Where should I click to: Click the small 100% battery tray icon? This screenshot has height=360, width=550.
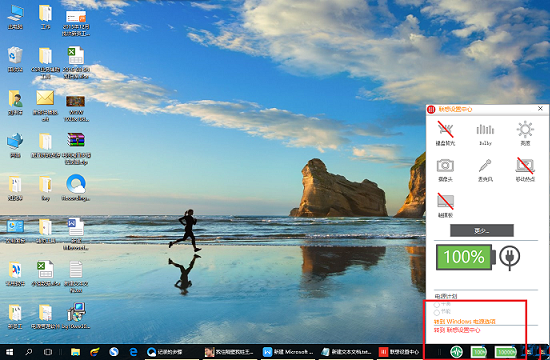point(478,352)
